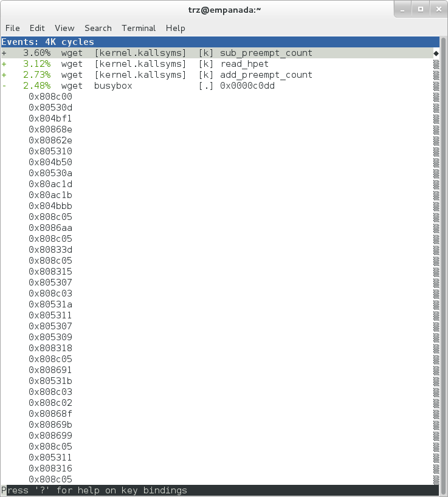
Task: Expand the sub_preempt_count entry
Action: pyautogui.click(x=4, y=53)
